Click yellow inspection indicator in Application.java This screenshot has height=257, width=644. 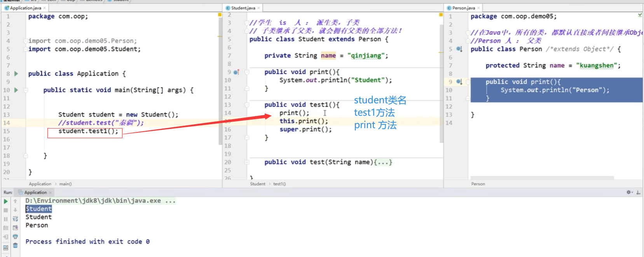tap(220, 14)
